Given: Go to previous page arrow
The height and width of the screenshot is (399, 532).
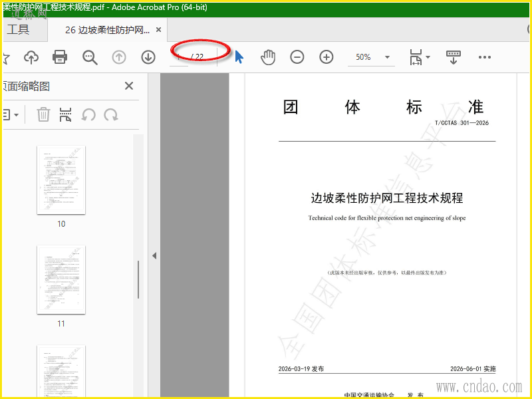Looking at the screenshot, I should coord(119,57).
